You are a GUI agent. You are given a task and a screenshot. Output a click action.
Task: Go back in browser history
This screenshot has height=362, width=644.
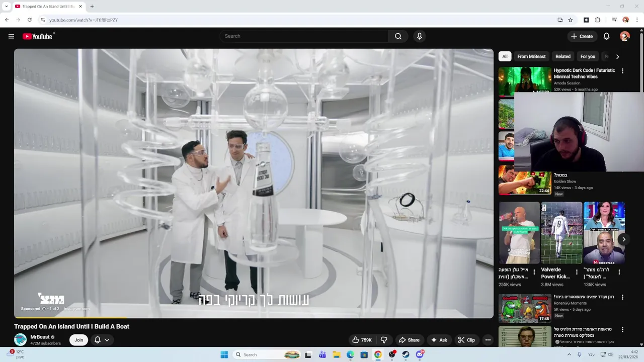pos(7,20)
